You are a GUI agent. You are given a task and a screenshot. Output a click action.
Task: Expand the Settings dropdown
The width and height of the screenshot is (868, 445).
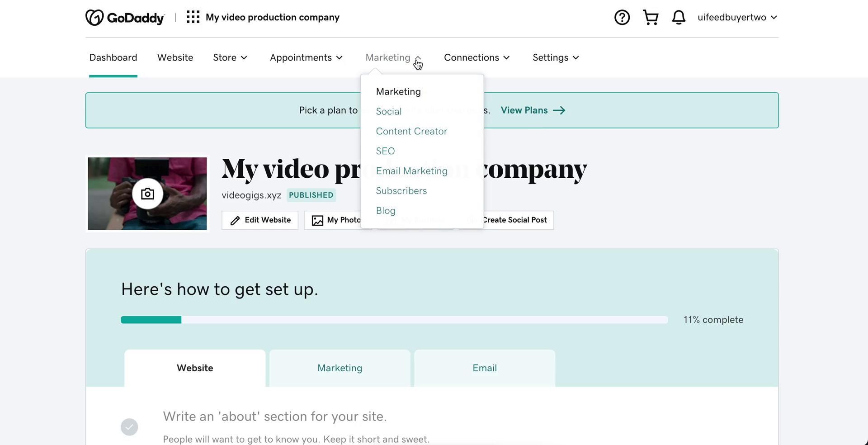tap(556, 58)
